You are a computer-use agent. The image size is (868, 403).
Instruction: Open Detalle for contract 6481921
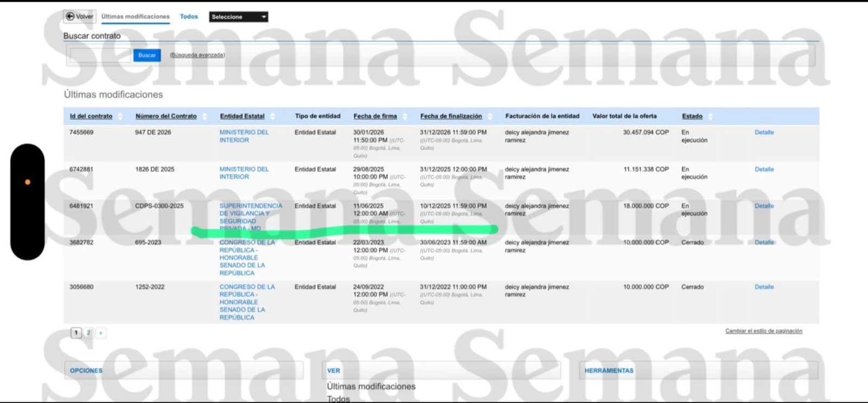pos(764,206)
